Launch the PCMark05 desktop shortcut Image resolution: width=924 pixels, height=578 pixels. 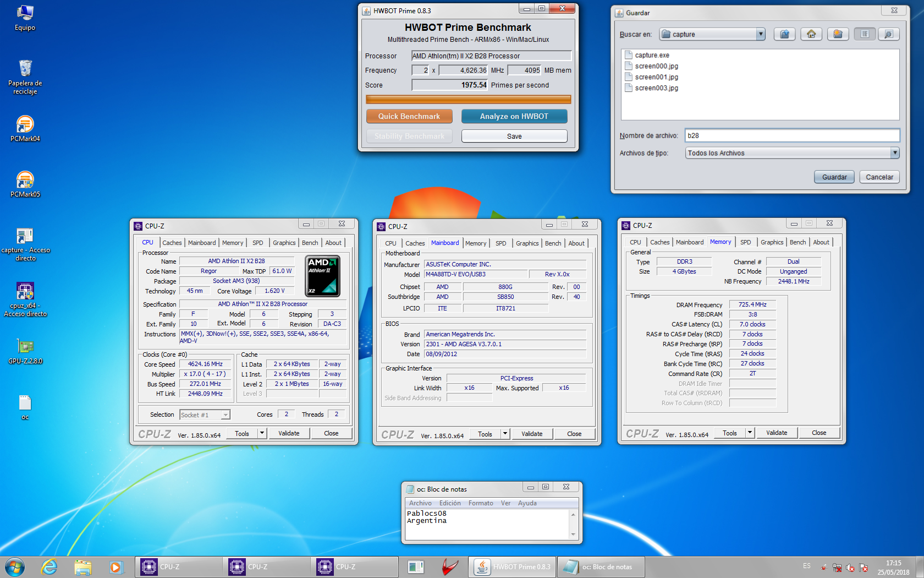coord(25,184)
